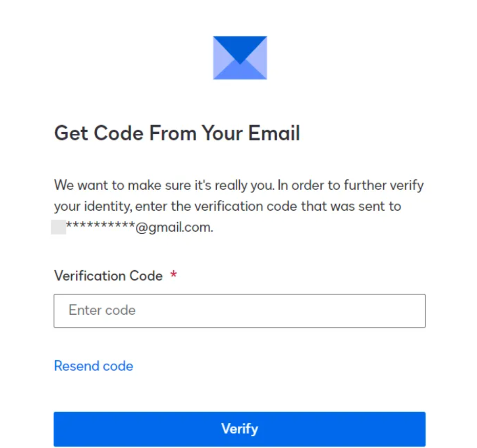Click the envelope's bottom triangle fold
This screenshot has width=477, height=448.
click(240, 73)
